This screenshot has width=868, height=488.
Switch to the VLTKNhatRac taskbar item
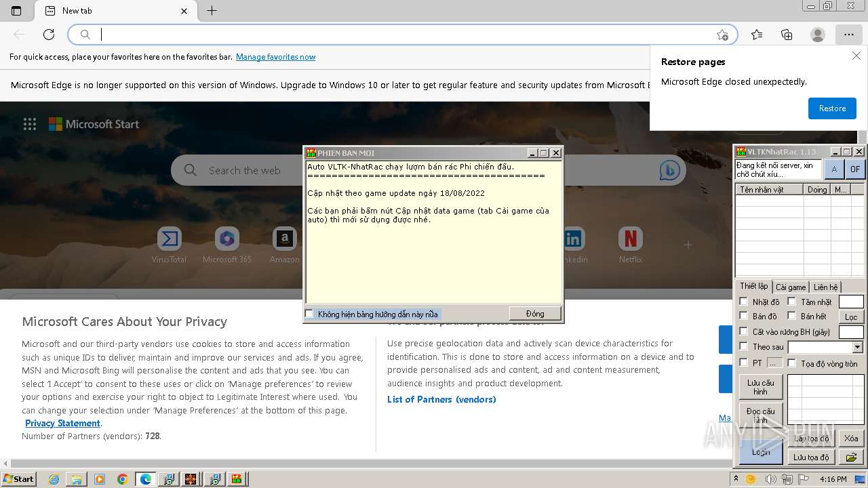tap(237, 479)
